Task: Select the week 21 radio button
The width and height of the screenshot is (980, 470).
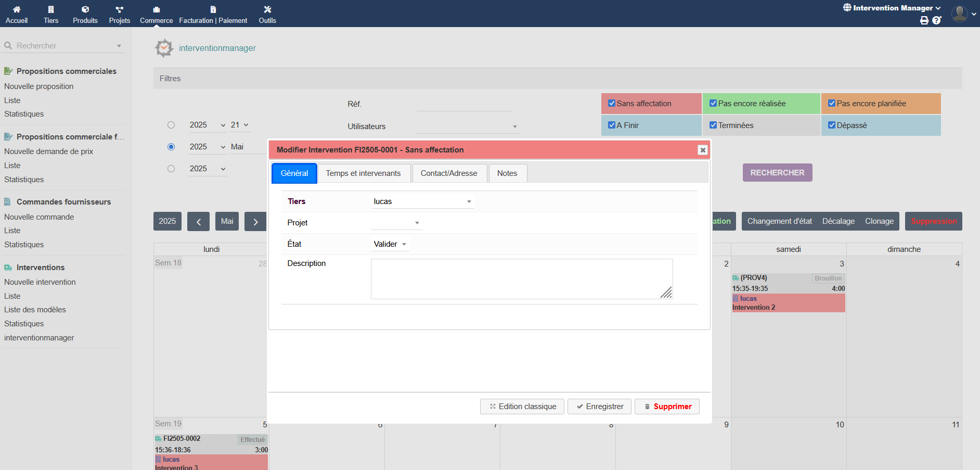Action: coord(171,125)
